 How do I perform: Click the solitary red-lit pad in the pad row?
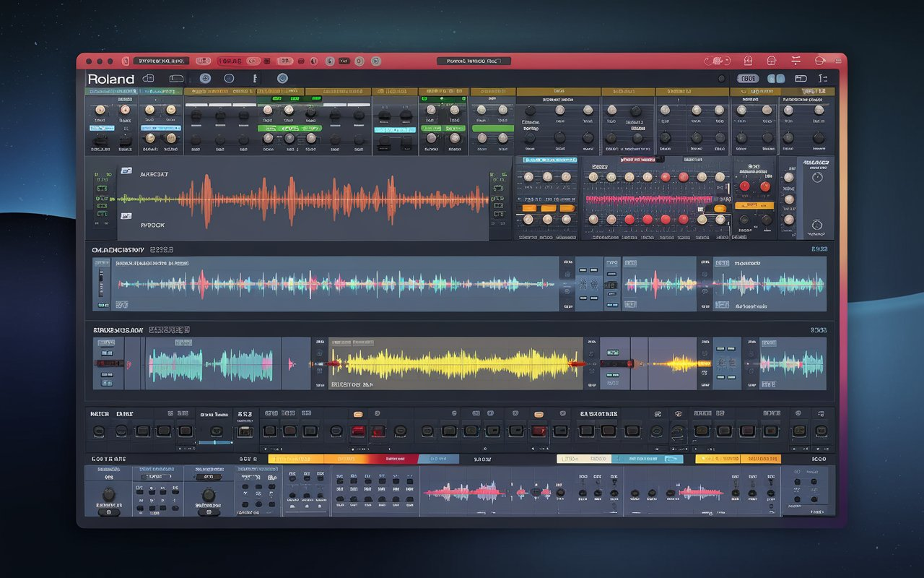[x=538, y=431]
